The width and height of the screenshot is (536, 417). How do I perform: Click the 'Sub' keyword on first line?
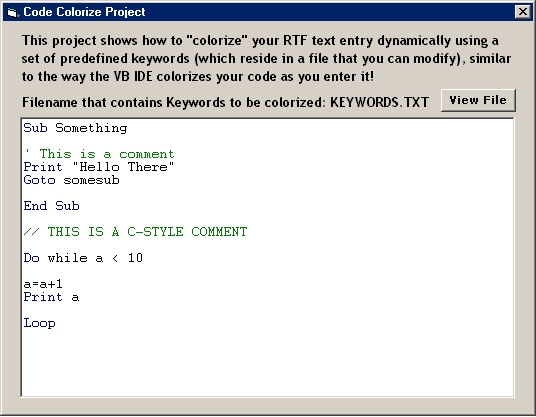(x=35, y=128)
